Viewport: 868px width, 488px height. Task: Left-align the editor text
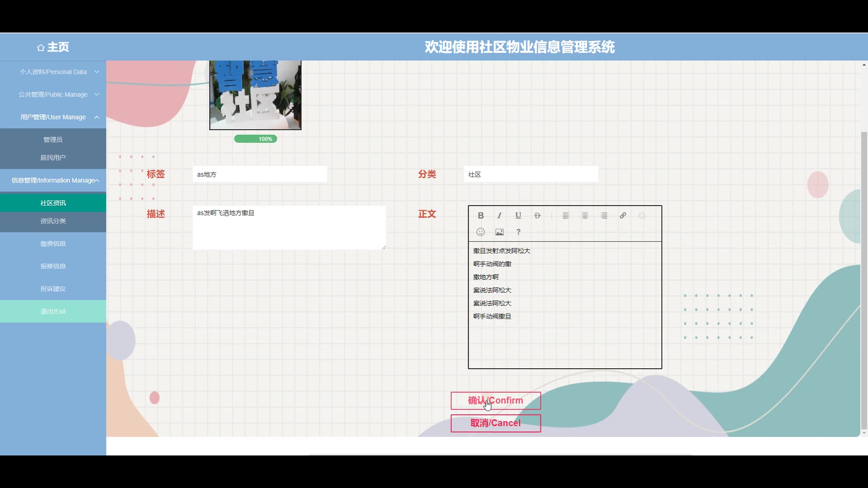[x=566, y=216]
